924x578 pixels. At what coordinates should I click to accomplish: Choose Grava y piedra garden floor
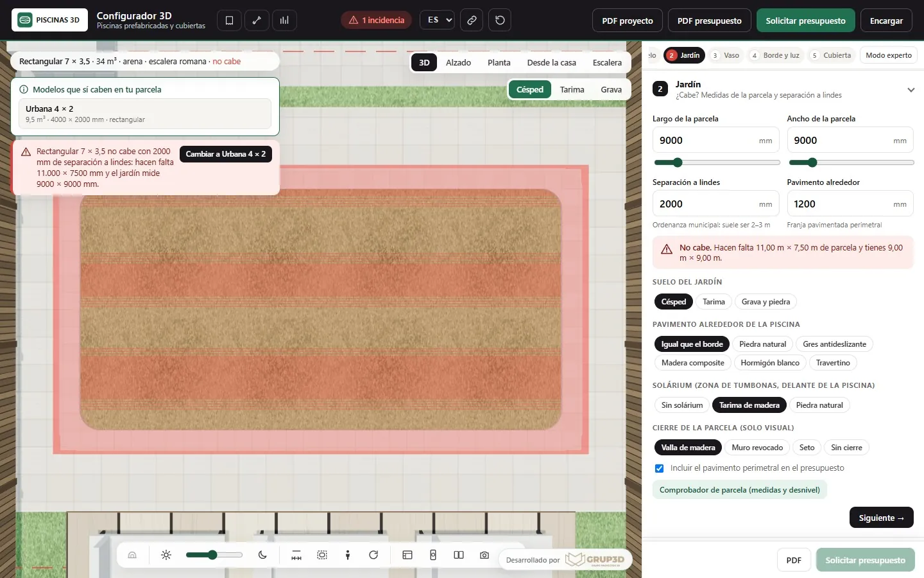tap(766, 302)
